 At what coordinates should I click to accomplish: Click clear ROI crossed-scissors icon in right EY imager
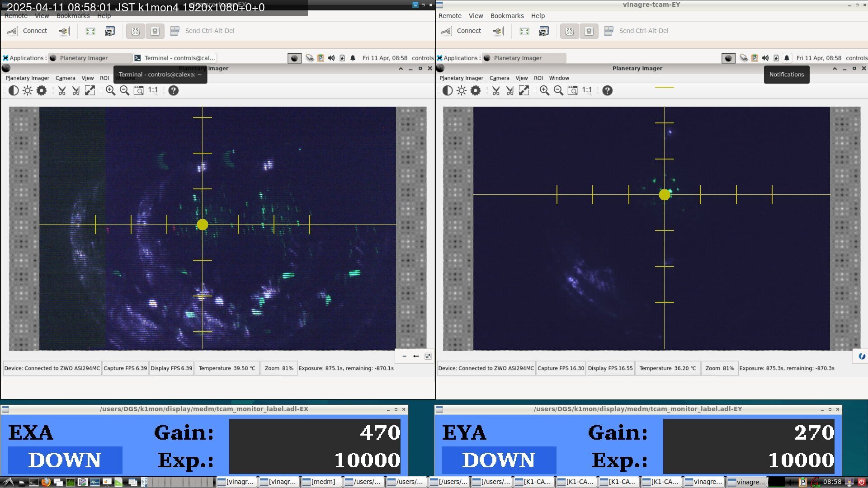tap(510, 90)
